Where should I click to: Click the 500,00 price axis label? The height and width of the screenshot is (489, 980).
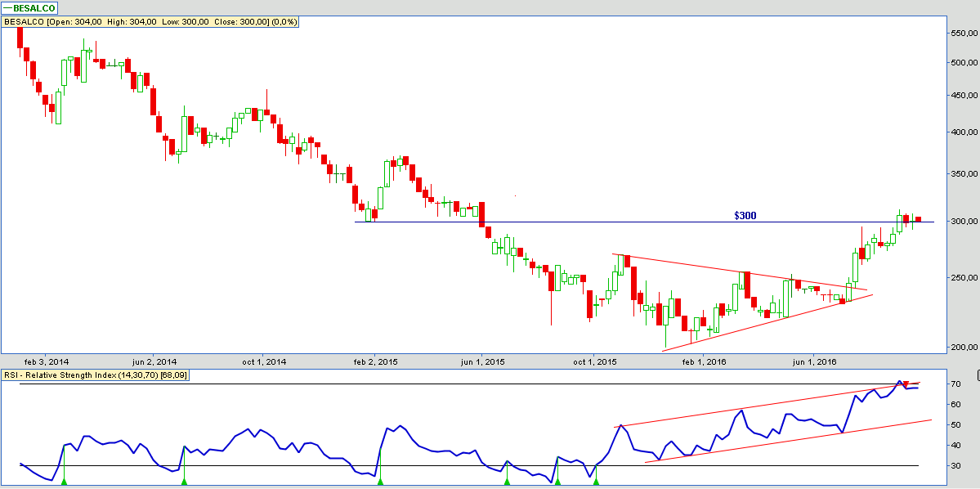964,62
